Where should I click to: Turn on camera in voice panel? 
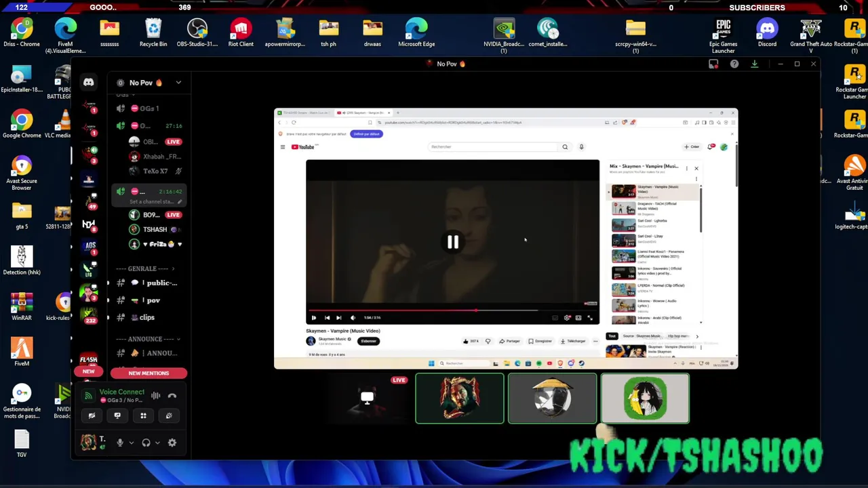point(92,415)
